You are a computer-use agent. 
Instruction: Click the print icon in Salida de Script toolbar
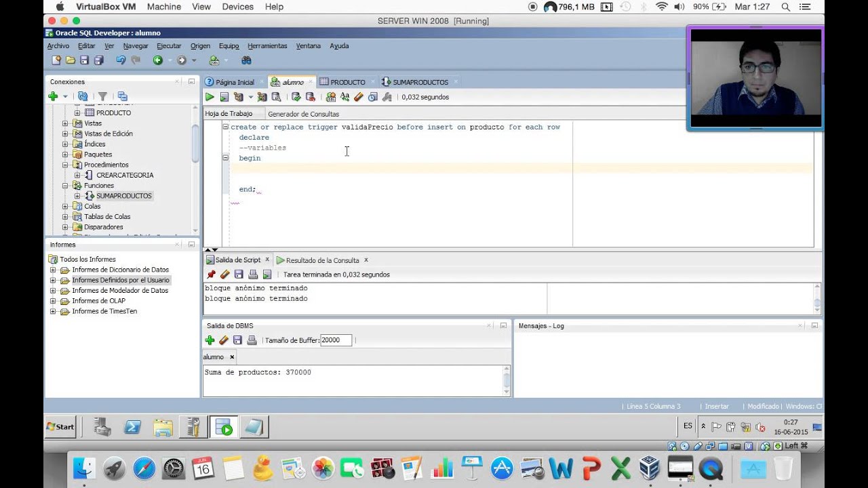[253, 274]
